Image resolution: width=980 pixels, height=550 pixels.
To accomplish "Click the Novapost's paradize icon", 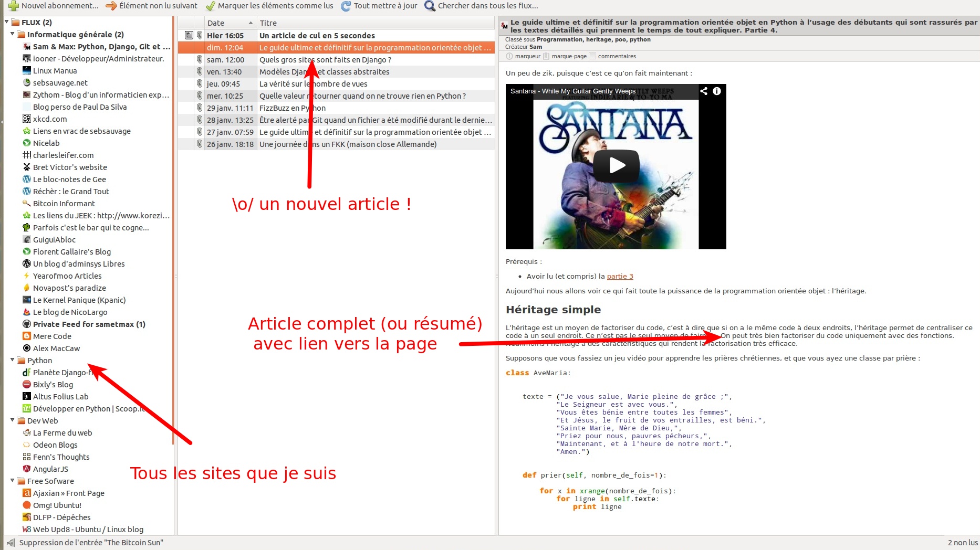I will 27,288.
